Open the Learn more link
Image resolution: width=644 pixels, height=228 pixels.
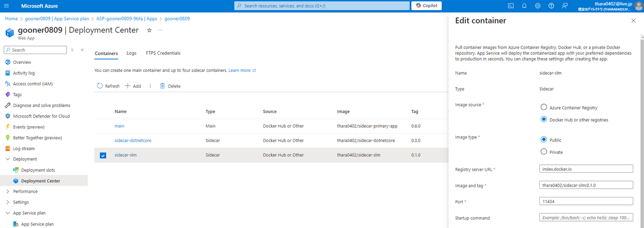tap(242, 70)
